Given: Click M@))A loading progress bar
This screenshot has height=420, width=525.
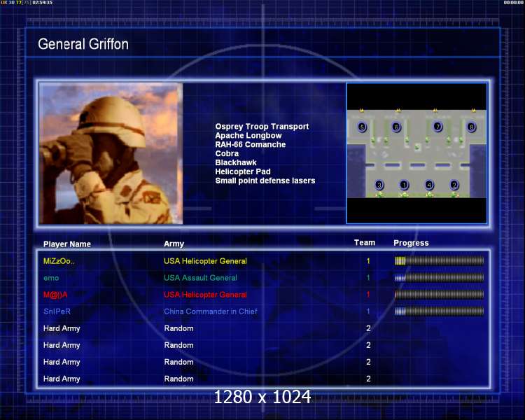Looking at the screenshot, I should click(x=440, y=295).
